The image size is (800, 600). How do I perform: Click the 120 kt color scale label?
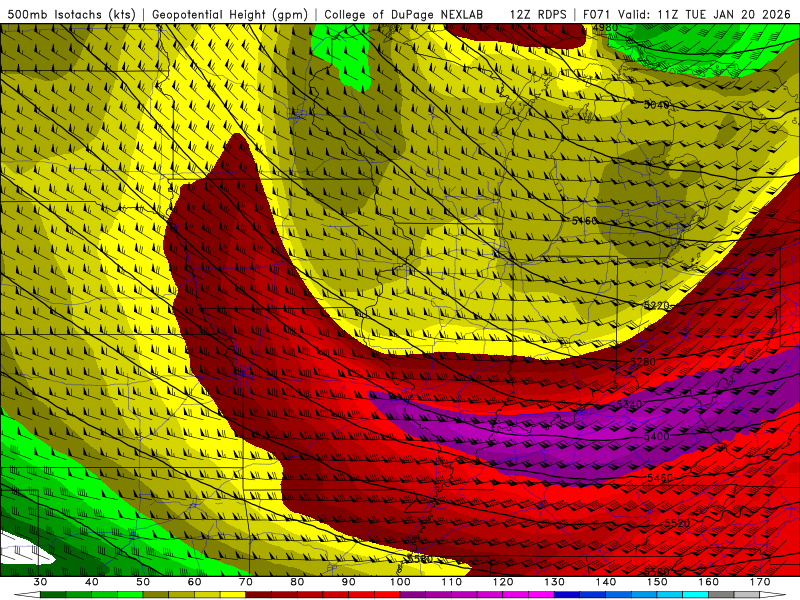(503, 582)
